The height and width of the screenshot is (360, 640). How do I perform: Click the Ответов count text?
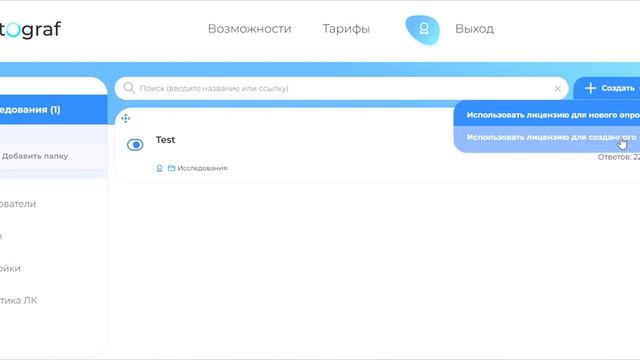619,157
